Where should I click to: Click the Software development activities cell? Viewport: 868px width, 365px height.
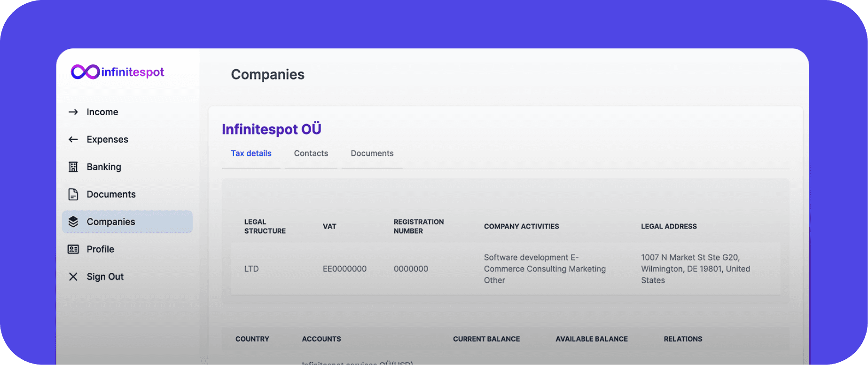coord(545,269)
